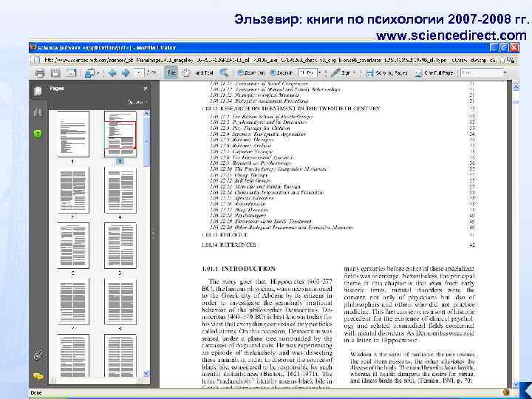Print the PDF with the printer icon
532x399 pixels.
(40, 72)
